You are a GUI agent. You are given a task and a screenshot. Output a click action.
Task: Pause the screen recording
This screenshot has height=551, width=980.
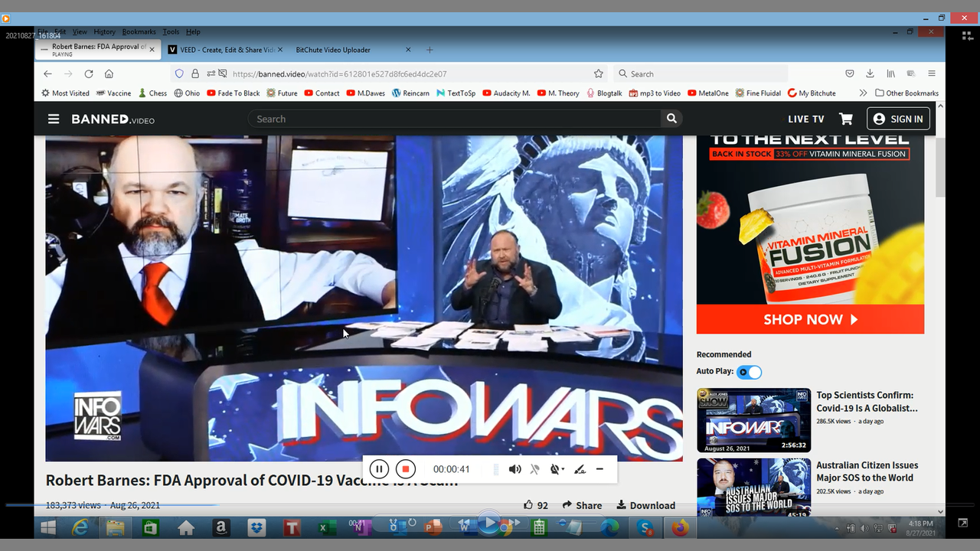click(x=379, y=469)
